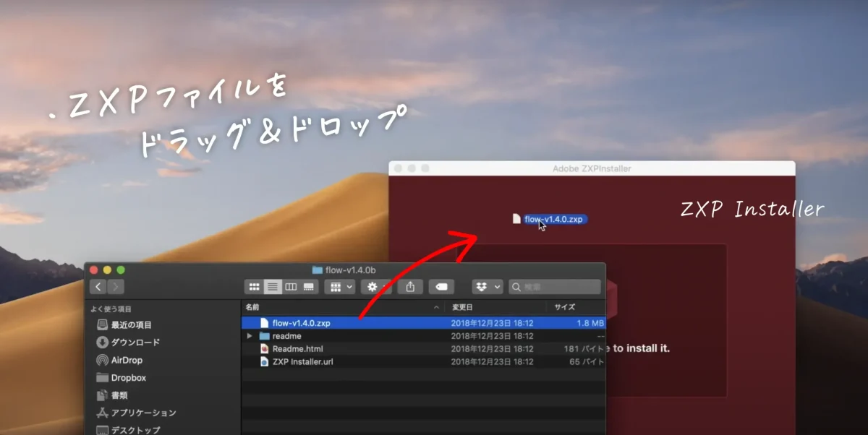This screenshot has height=435, width=868.
Task: Select flow-v1.4.0.zxp in the Finder list
Action: coord(424,323)
